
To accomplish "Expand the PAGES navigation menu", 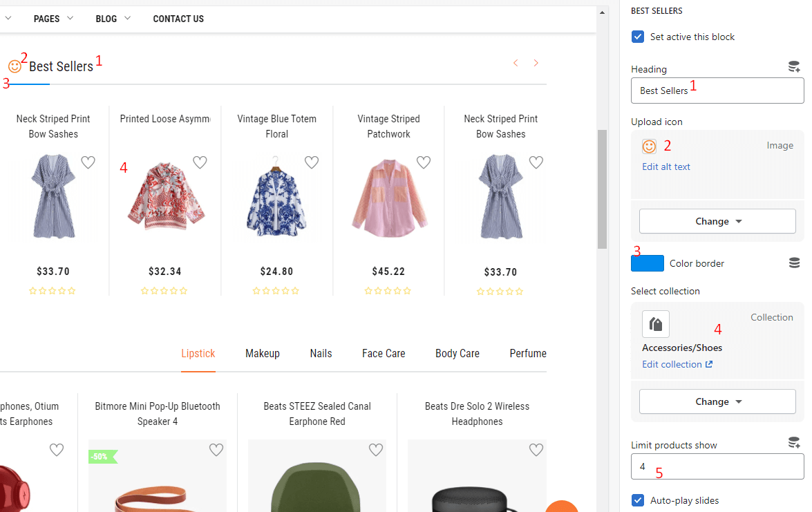I will point(53,19).
